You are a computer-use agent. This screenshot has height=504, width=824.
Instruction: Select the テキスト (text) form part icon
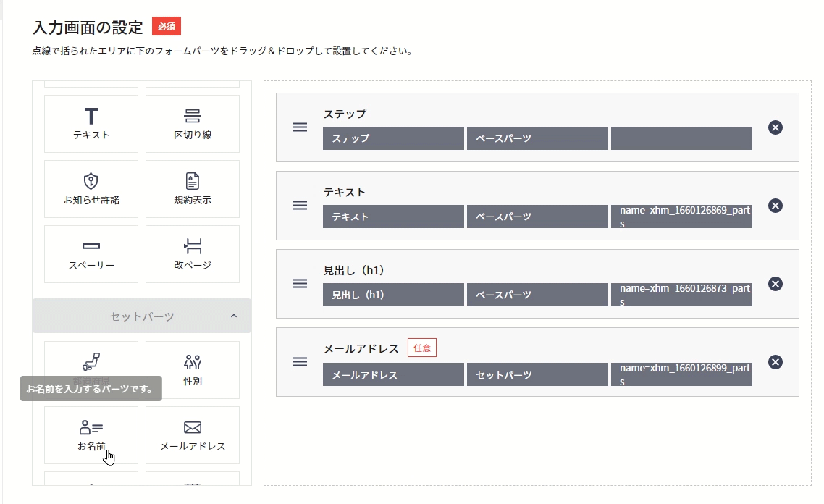91,123
